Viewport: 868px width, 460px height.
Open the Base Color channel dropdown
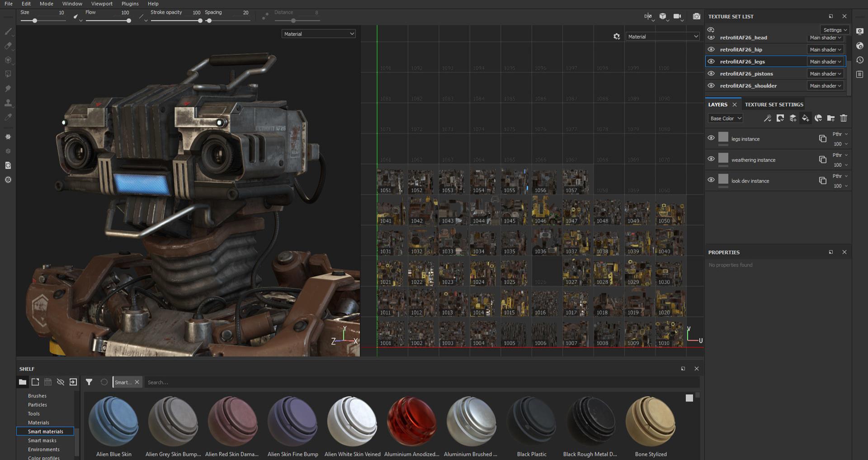725,118
